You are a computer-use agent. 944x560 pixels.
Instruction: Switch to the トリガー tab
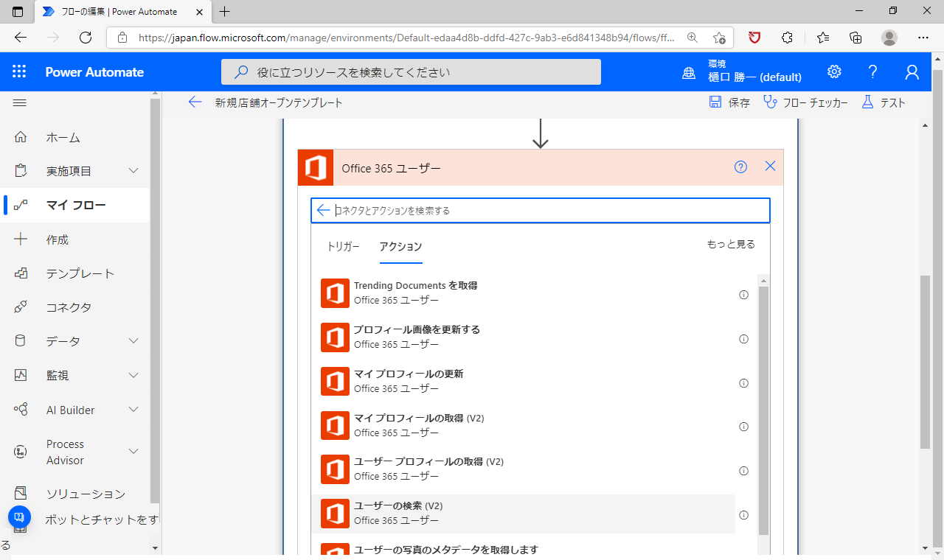click(343, 246)
